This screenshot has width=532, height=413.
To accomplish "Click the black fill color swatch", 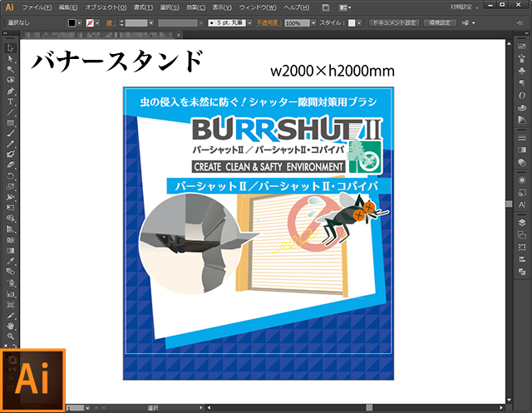I will point(72,23).
